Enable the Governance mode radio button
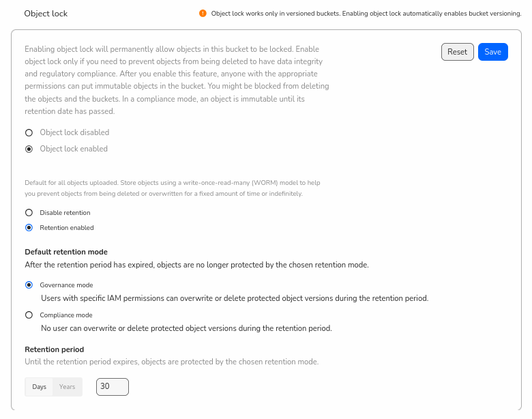The image size is (532, 419). tap(29, 285)
